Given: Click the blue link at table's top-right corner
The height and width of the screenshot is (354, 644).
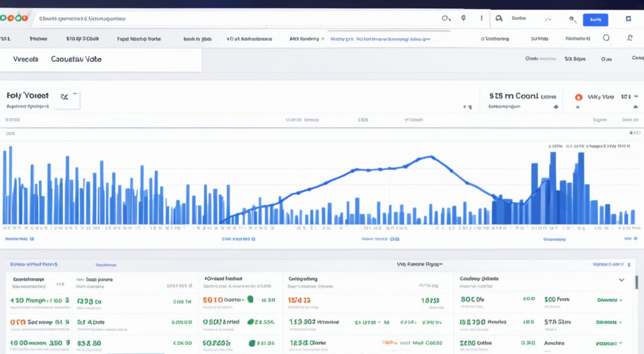Looking at the screenshot, I should [611, 264].
